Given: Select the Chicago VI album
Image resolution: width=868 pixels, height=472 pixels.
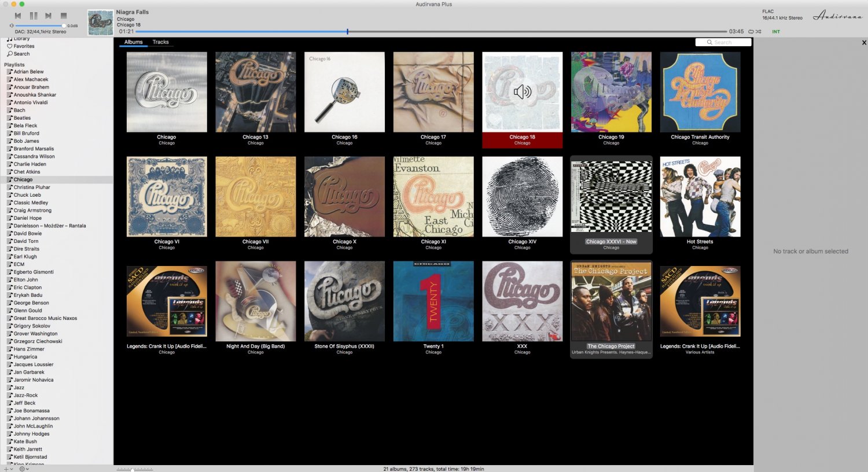Looking at the screenshot, I should click(167, 197).
